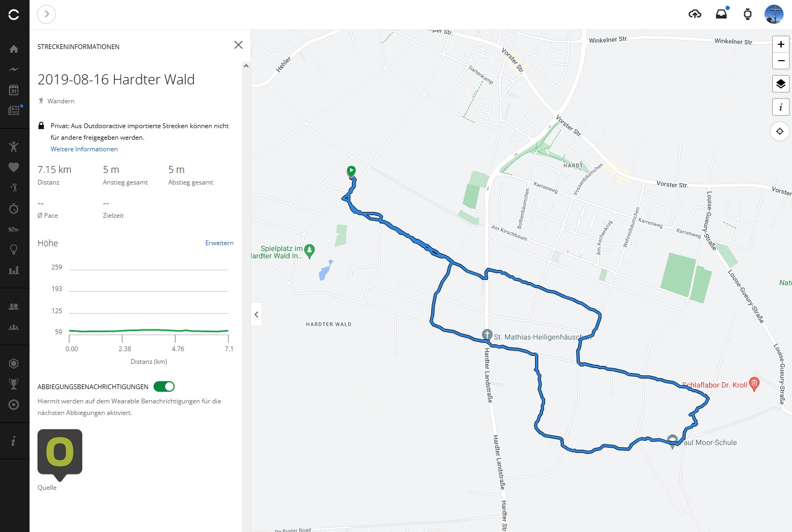792x532 pixels.
Task: Center map on current location
Action: click(780, 131)
